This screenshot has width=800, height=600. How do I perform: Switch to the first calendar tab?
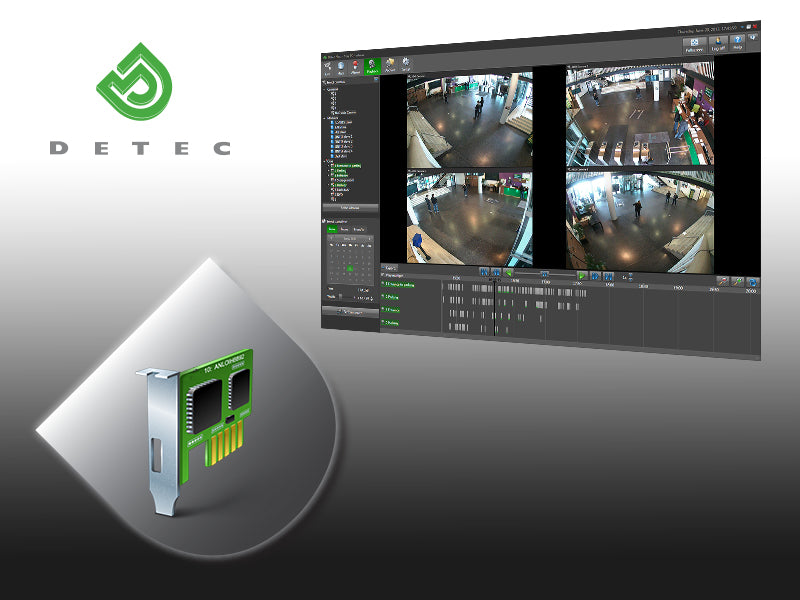[x=332, y=229]
